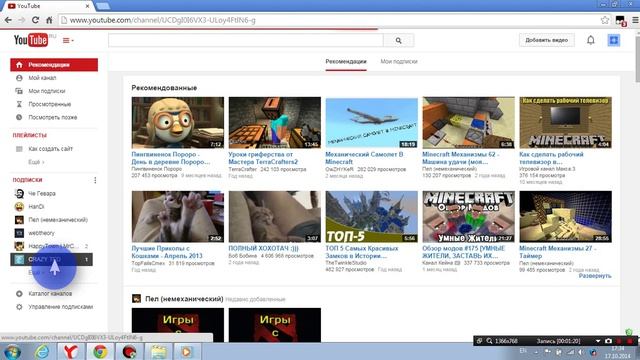Screen dimensions: 640x360
Task: Go back with the browser back arrow
Action: coord(8,20)
